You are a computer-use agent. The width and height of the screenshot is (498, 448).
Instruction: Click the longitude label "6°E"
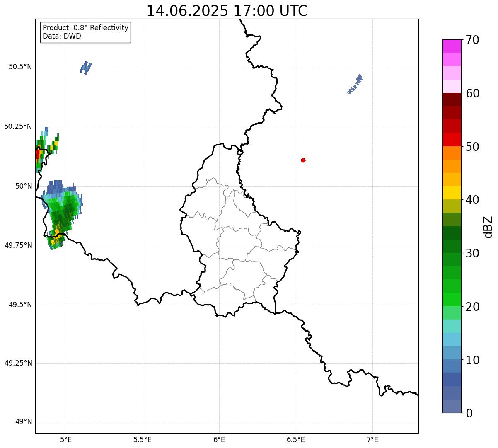point(219,439)
